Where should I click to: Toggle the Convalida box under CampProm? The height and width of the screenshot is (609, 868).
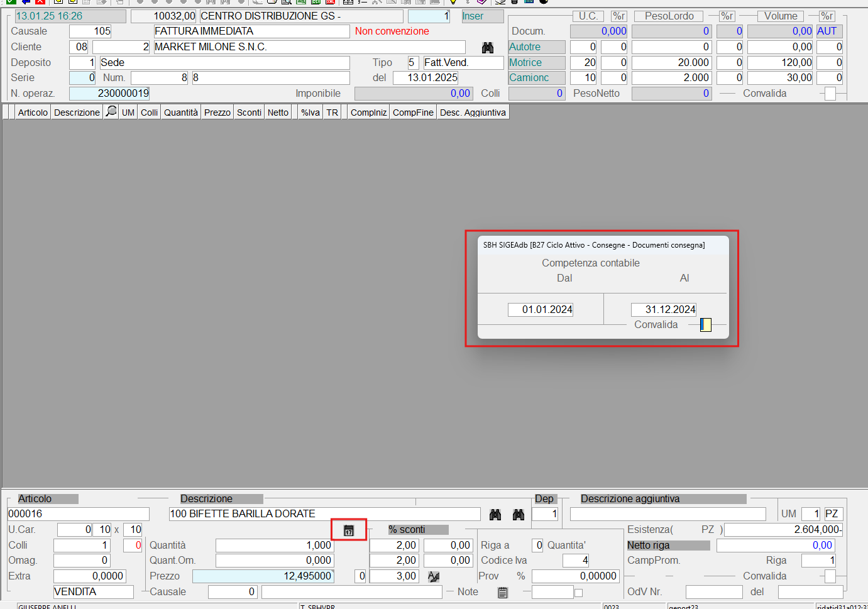[830, 576]
